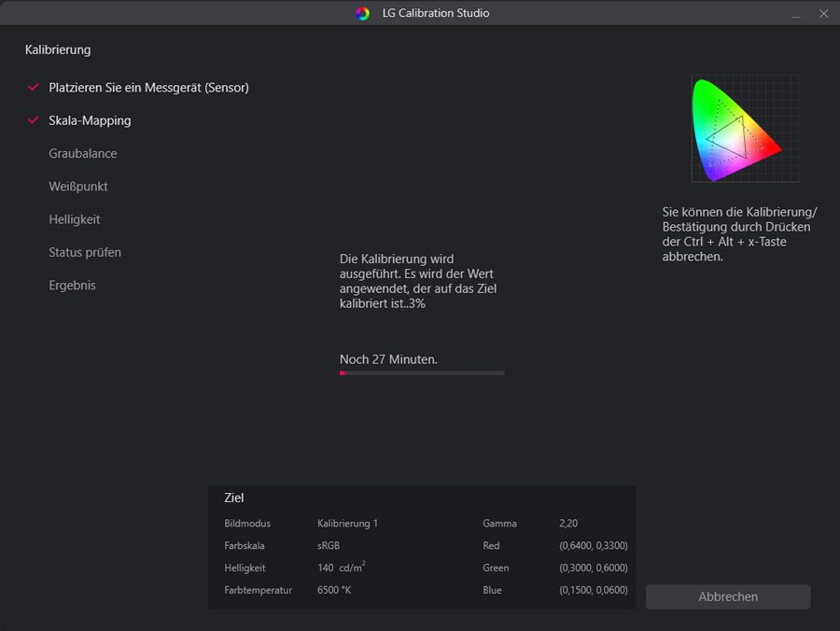
Task: Click the Farbskala value sRGB
Action: pyautogui.click(x=329, y=545)
